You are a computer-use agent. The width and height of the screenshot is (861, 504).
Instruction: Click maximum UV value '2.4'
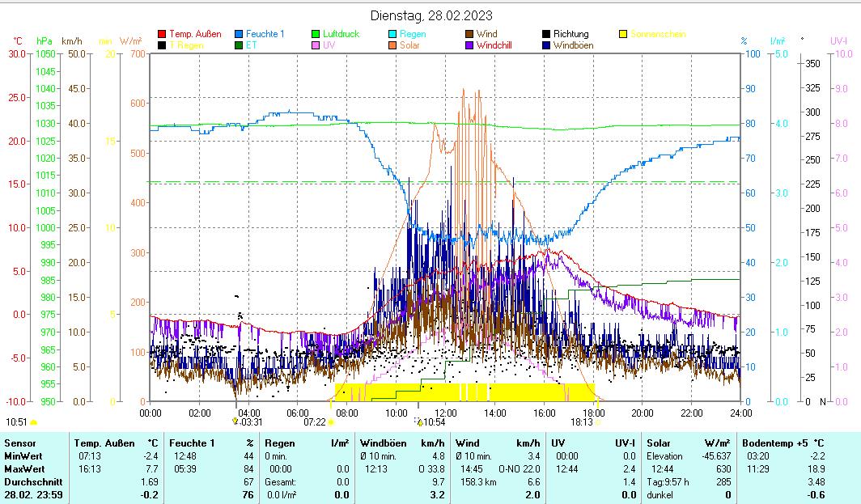[629, 469]
